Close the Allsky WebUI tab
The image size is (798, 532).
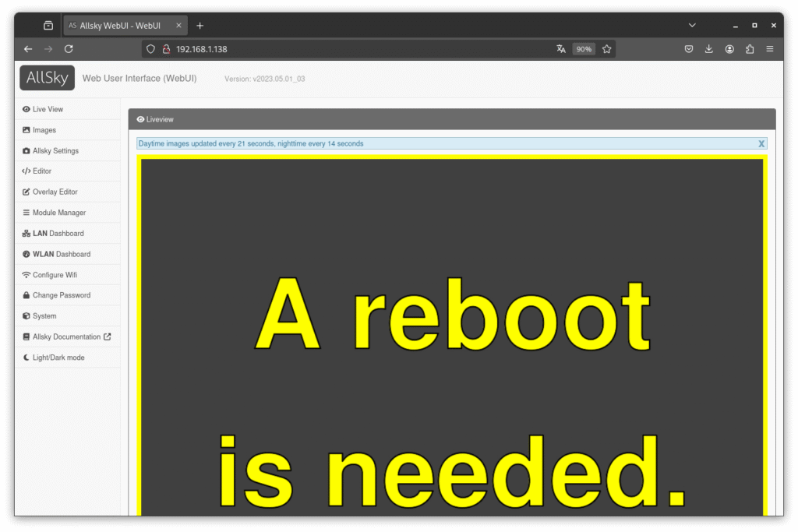pos(179,26)
